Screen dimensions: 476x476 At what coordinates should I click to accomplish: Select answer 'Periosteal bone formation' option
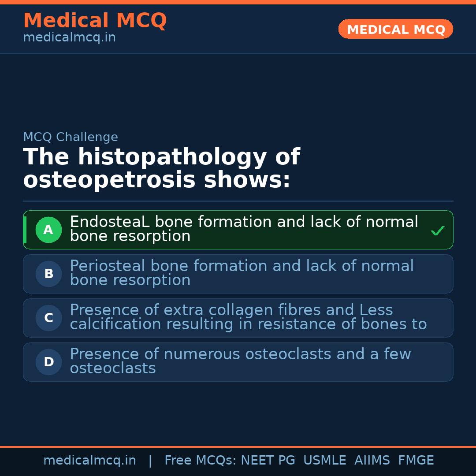tap(242, 273)
